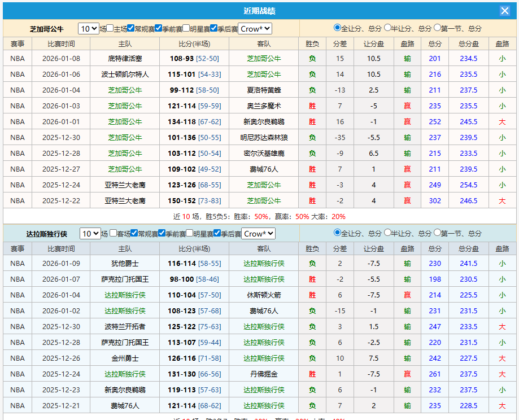Click the 150-152 score link
The height and width of the screenshot is (420, 519).
click(x=181, y=201)
